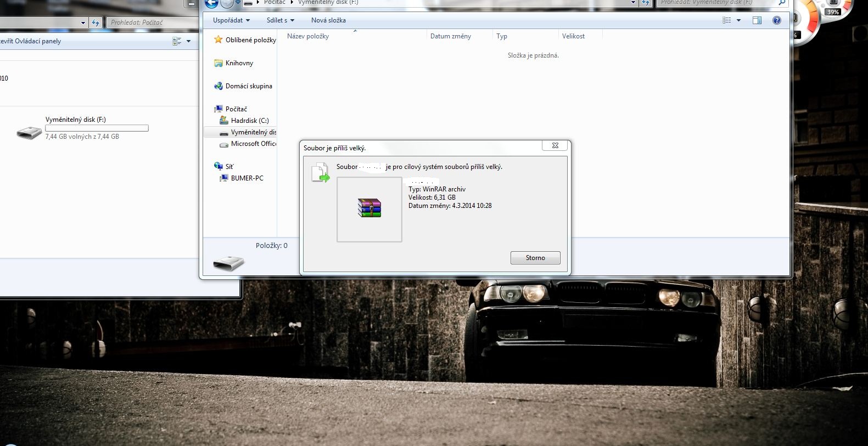868x446 pixels.
Task: Click the Nová složka button
Action: coord(328,20)
